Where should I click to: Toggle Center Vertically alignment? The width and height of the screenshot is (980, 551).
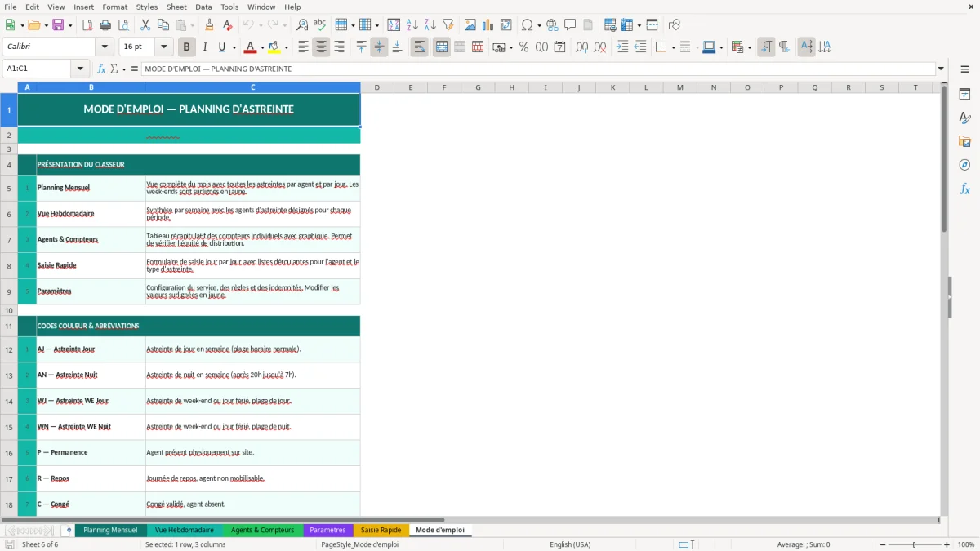379,47
